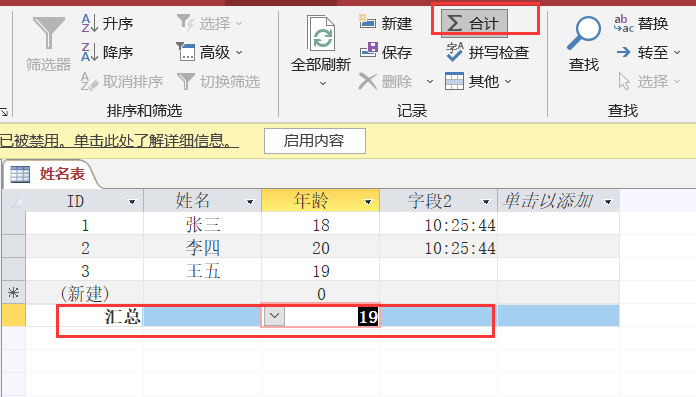
Task: Click 替换 replace icon
Action: [641, 23]
